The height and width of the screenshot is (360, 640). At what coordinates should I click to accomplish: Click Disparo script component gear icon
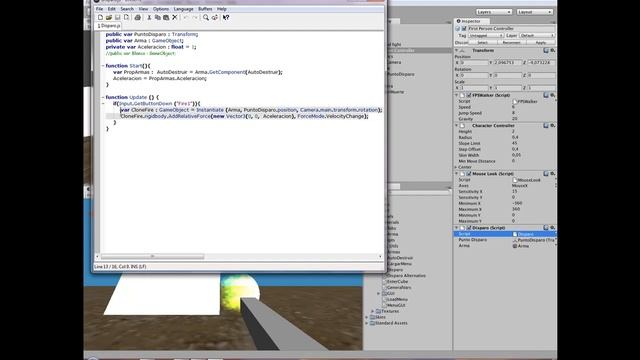[553, 228]
